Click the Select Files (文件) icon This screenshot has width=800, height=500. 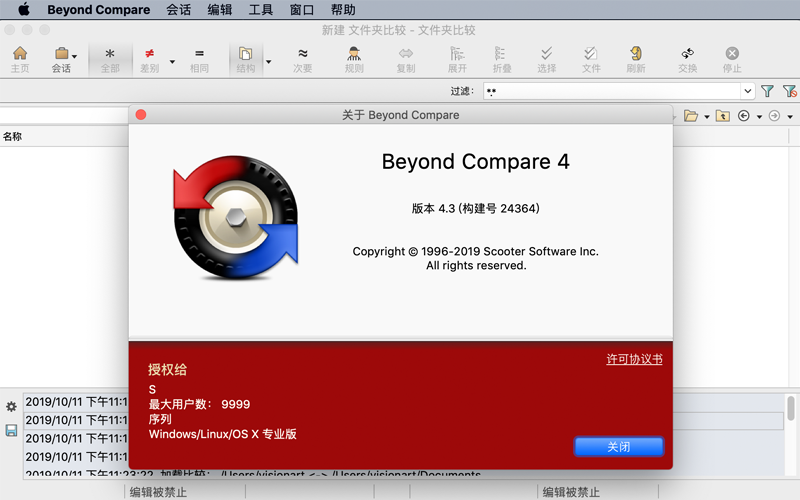click(591, 59)
